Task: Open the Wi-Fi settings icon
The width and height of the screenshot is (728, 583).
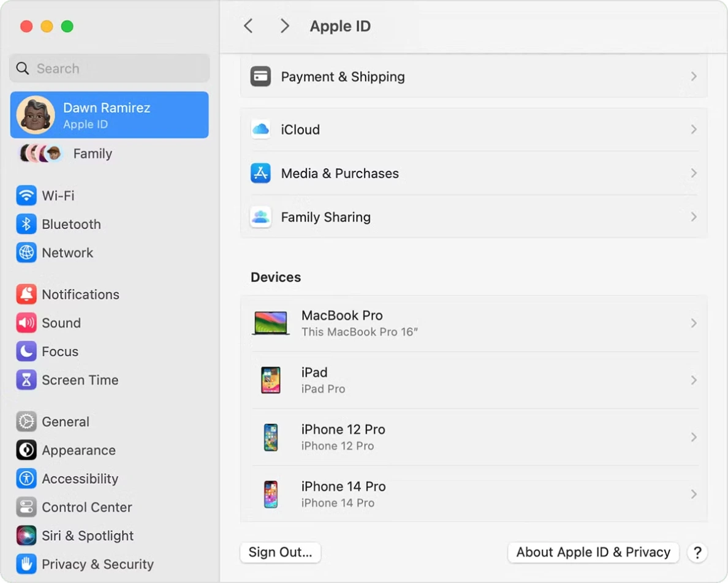Action: click(26, 195)
